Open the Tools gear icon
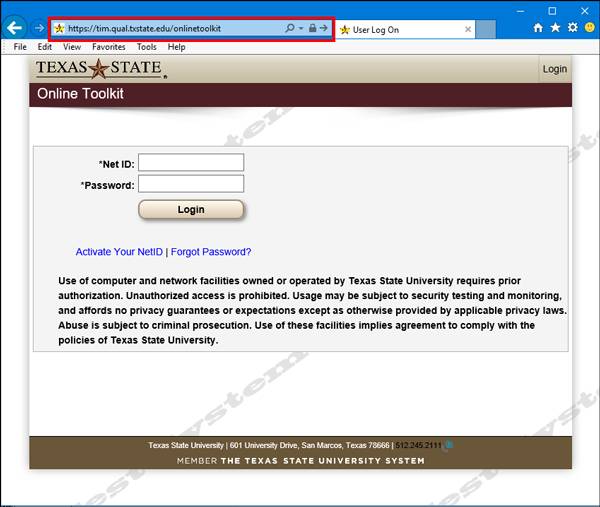The height and width of the screenshot is (507, 600). click(572, 28)
